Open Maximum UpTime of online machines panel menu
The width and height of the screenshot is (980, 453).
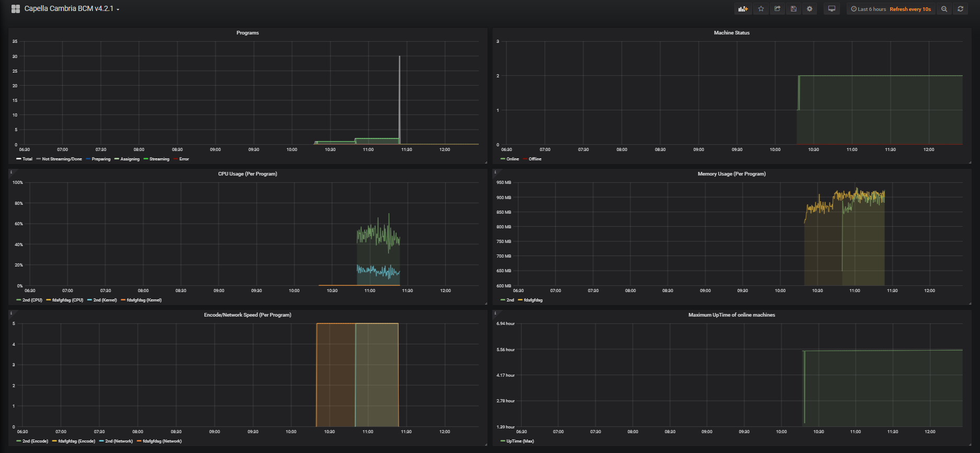pyautogui.click(x=732, y=315)
